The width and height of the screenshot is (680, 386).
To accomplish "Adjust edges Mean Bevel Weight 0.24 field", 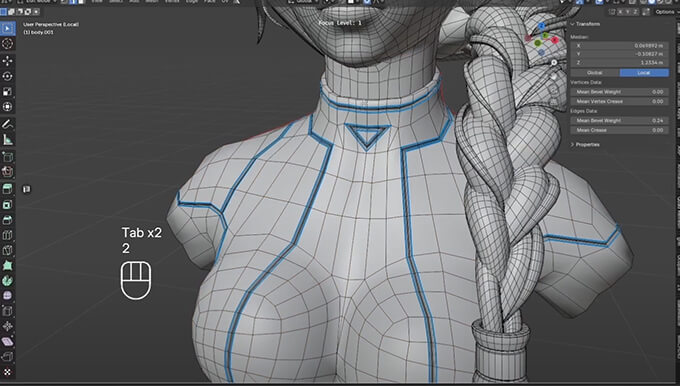I will (619, 121).
